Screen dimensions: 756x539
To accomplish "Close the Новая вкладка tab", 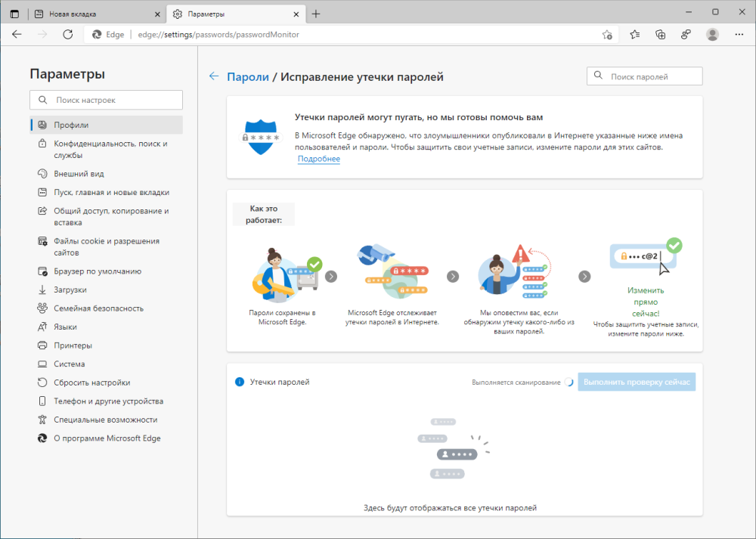I will pos(157,14).
